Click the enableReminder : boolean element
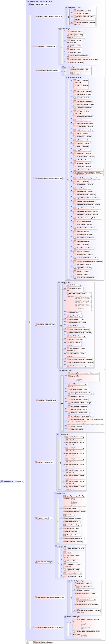This screenshot has width=106, height=644. tap(74, 549)
